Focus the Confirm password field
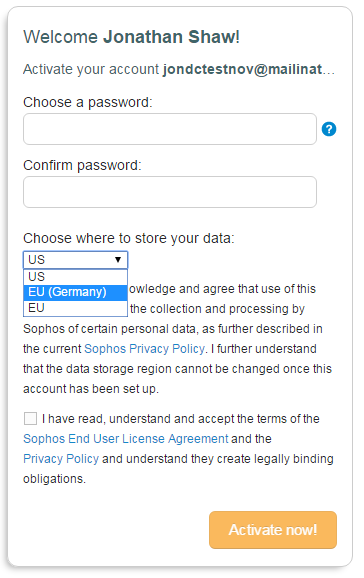This screenshot has height=578, width=364. (170, 192)
